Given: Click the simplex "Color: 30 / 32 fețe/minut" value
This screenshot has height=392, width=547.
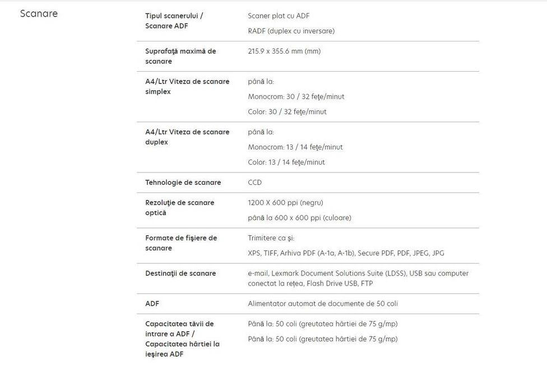Looking at the screenshot, I should click(287, 112).
